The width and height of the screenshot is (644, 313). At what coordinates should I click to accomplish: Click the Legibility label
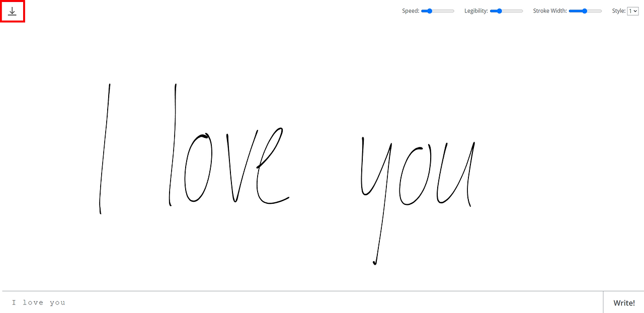475,11
